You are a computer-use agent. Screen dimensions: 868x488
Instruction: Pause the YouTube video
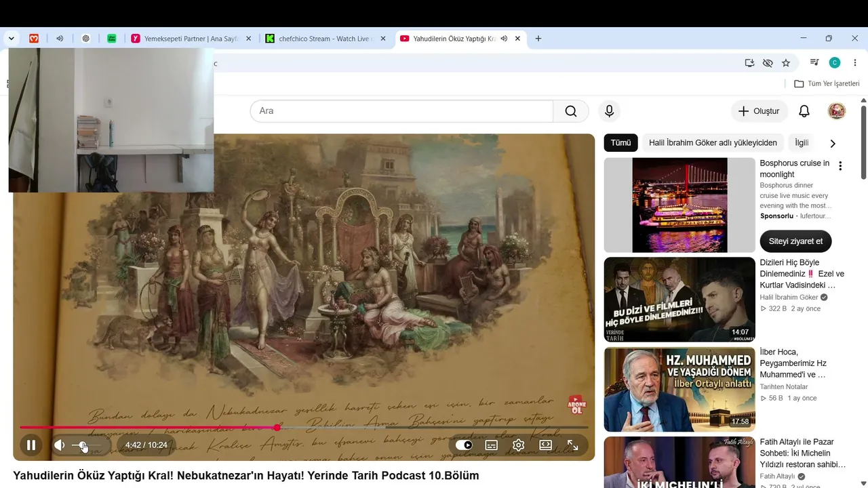pyautogui.click(x=31, y=445)
